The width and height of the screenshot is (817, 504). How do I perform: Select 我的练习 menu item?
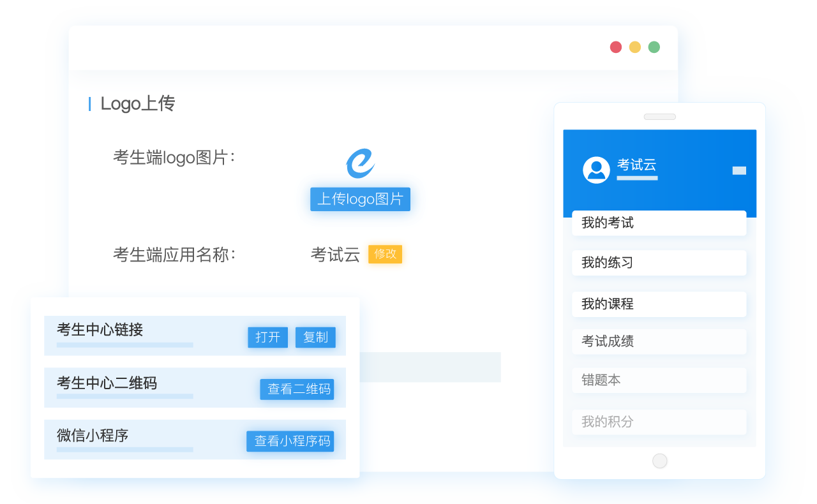point(659,263)
